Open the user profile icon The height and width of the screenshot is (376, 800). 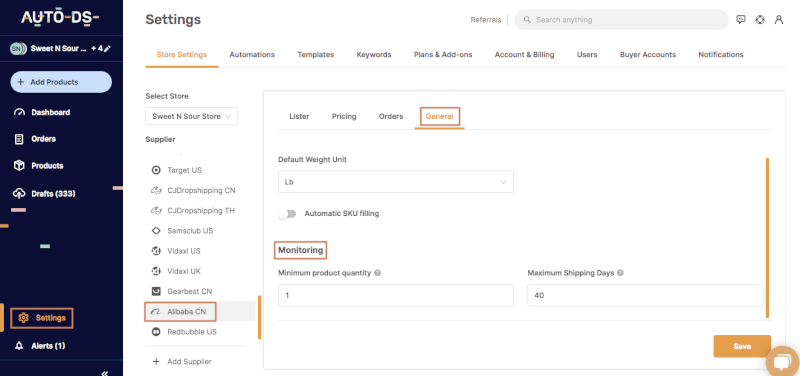779,20
